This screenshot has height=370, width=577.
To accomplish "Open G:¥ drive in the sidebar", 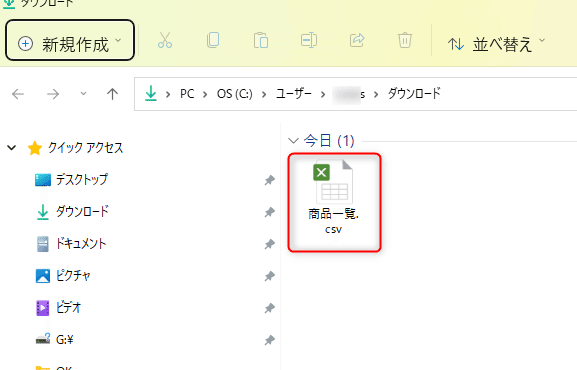I will [65, 339].
